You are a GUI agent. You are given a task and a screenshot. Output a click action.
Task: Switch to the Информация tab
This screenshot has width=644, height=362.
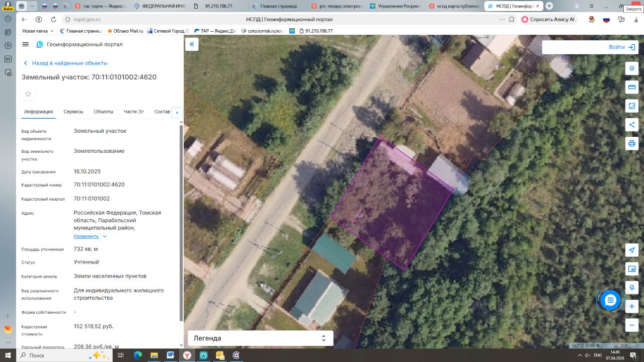38,112
